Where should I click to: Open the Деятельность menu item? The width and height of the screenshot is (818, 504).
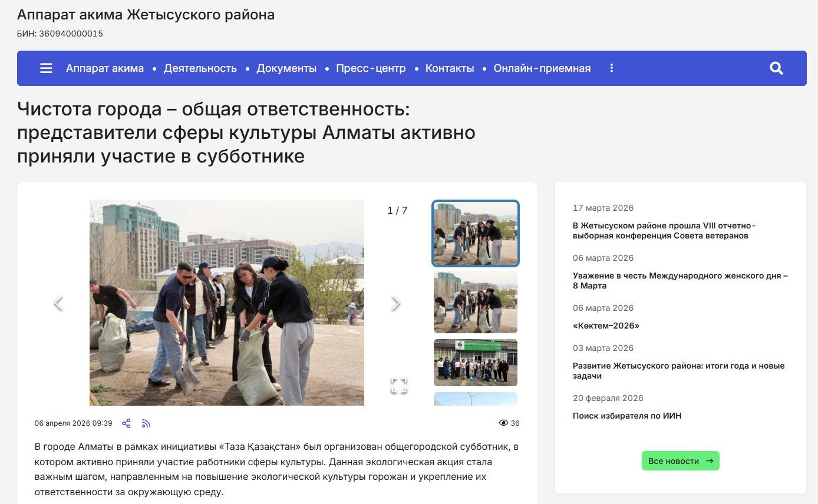point(200,68)
